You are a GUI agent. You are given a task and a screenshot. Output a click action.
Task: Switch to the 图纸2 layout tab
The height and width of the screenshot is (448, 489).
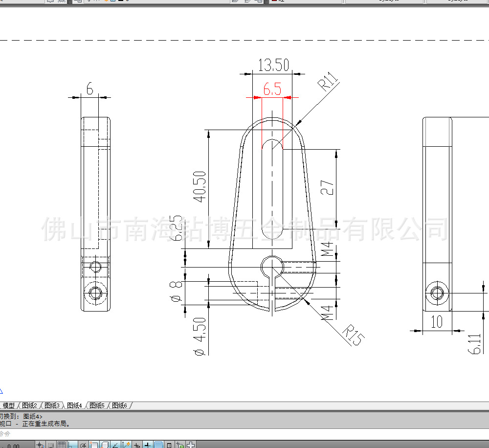point(30,405)
